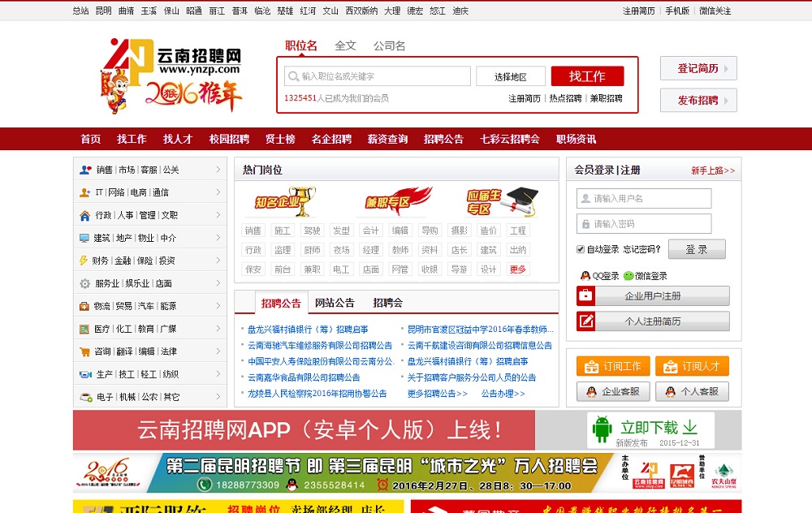Click the 销售 category people icon
This screenshot has width=812, height=513.
point(85,170)
